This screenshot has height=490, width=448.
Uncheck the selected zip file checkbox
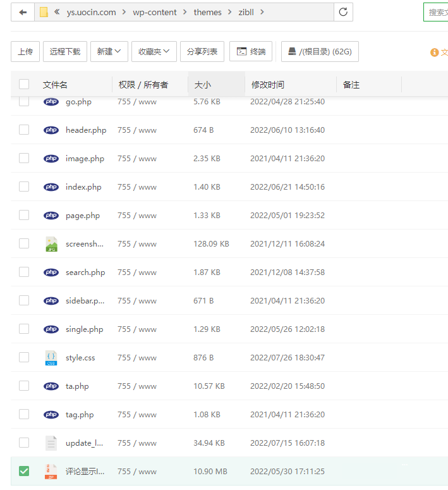[x=24, y=471]
